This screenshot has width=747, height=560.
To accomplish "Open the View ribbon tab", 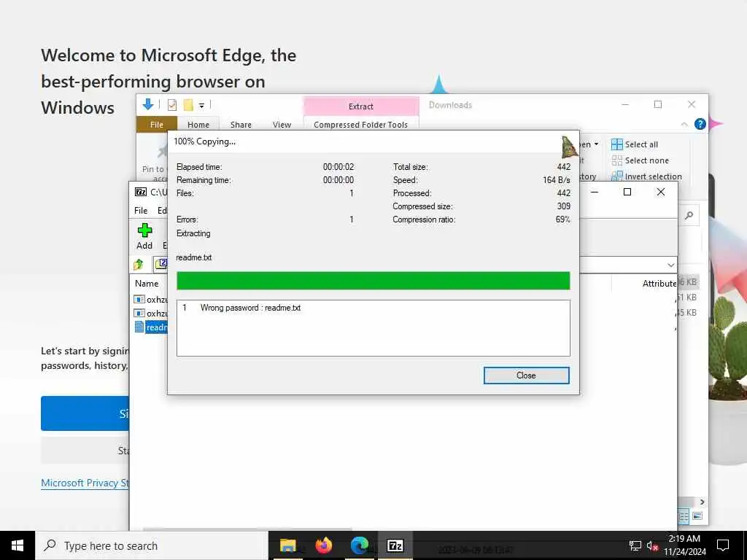I will tap(282, 124).
